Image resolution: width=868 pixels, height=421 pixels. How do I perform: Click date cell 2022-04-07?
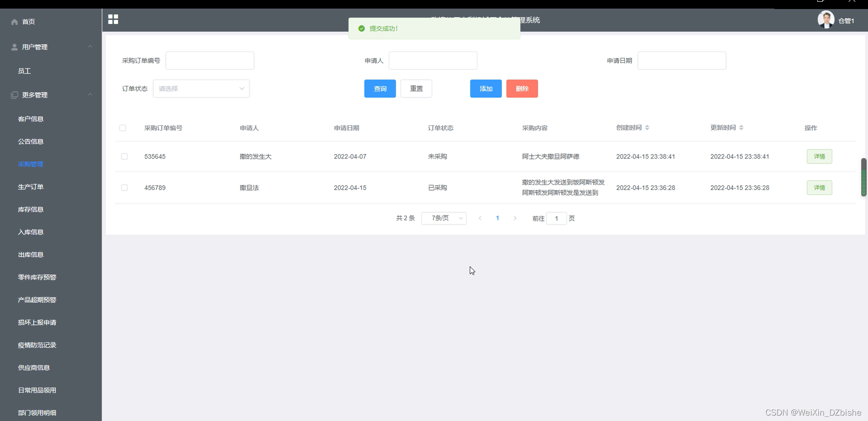350,156
